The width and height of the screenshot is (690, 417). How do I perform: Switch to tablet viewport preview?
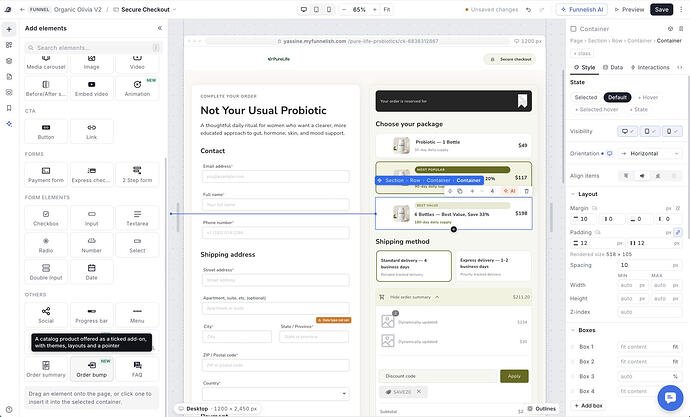[316, 9]
